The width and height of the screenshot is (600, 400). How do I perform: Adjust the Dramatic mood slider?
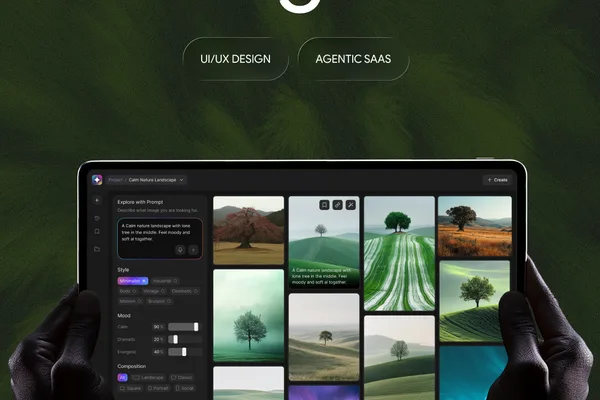[184, 340]
